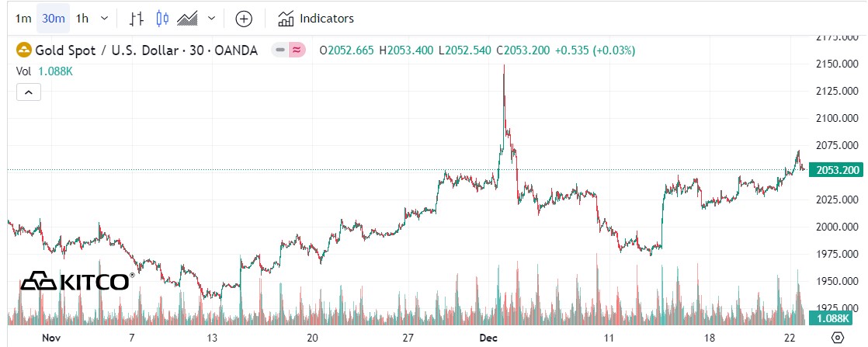The image size is (868, 347).
Task: Open the chart style dropdown arrow
Action: (211, 18)
